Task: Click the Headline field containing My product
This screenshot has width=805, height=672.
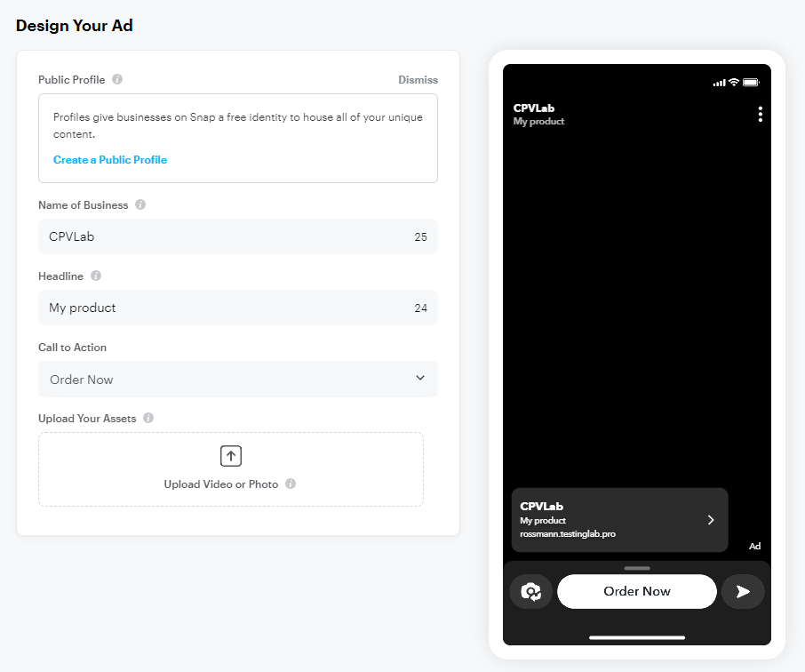Action: click(222, 308)
